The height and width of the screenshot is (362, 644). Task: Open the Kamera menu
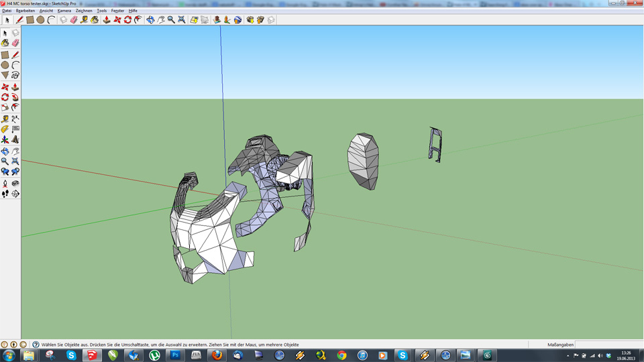tap(64, 11)
